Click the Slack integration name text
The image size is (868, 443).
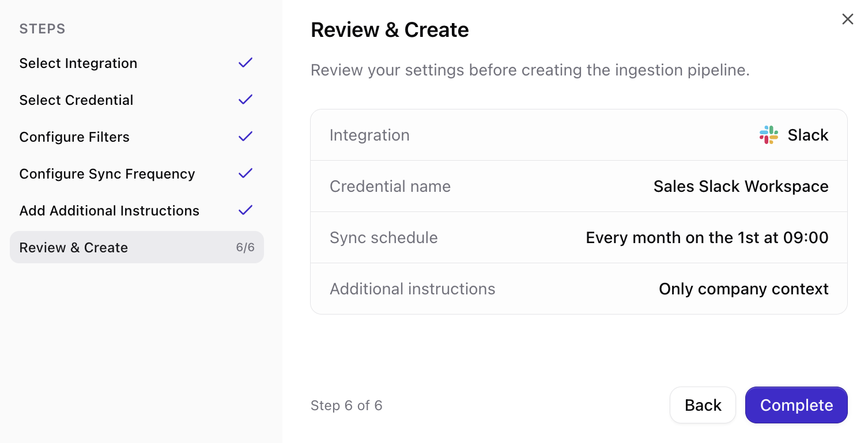808,135
